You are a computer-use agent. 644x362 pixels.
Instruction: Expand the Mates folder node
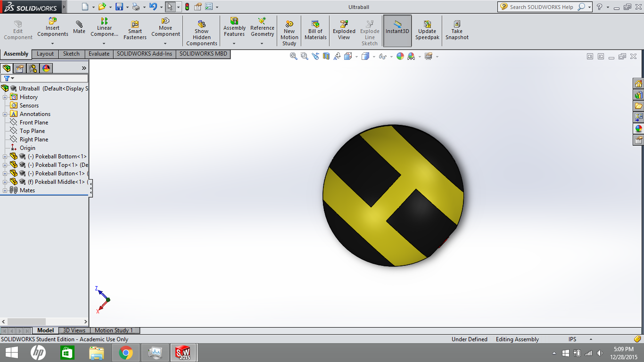(5, 190)
